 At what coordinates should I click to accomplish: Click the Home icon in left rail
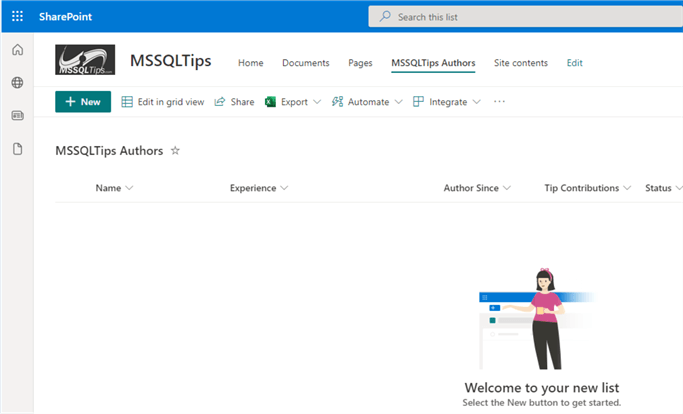17,50
